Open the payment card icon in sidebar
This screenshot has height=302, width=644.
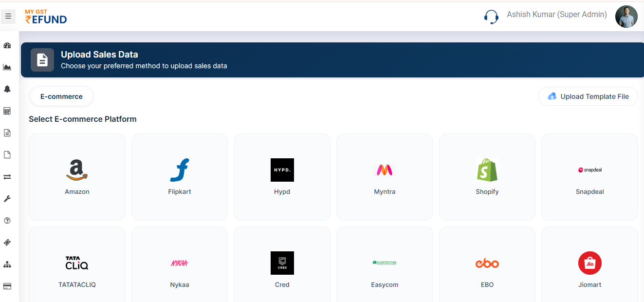[7, 286]
